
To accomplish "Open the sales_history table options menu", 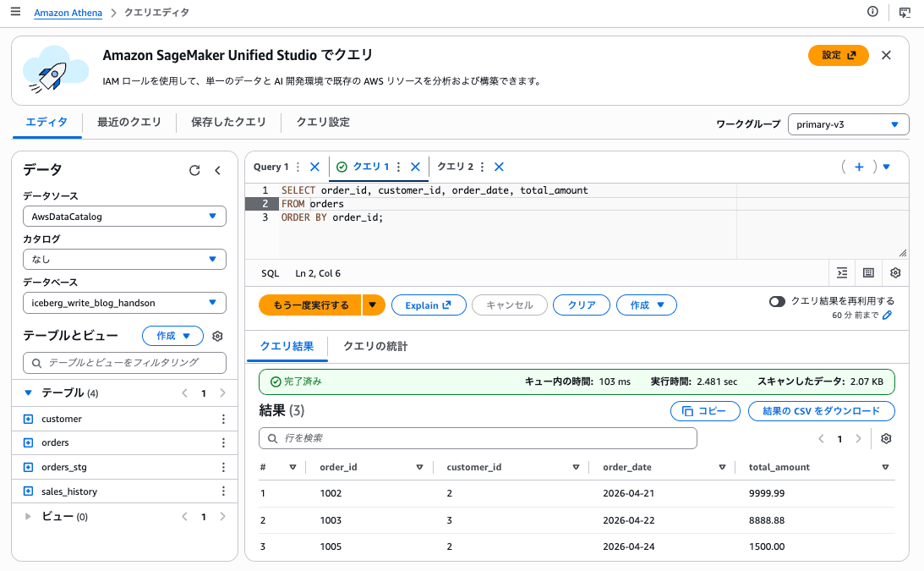I will [223, 491].
